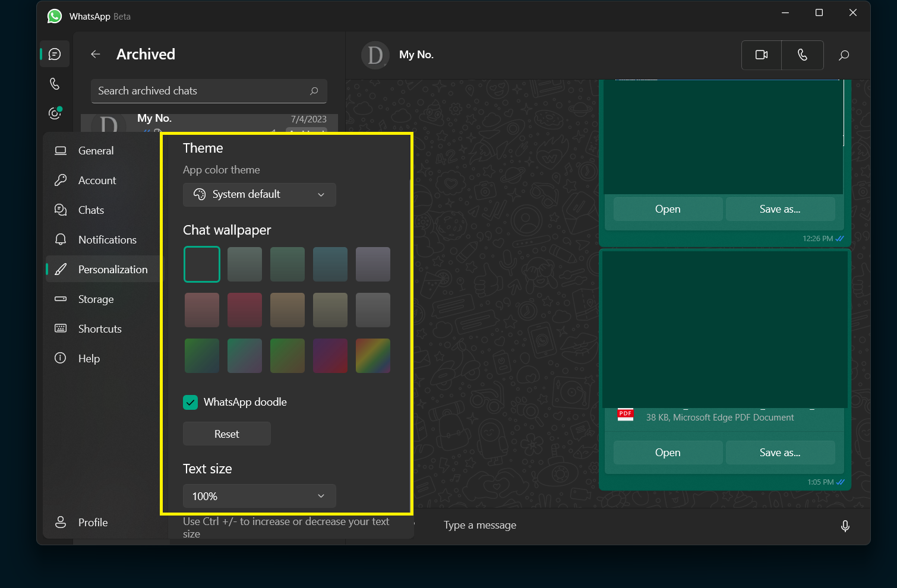Open the Chats tab in the left rail
Viewport: 897px width, 588px height.
[55, 54]
